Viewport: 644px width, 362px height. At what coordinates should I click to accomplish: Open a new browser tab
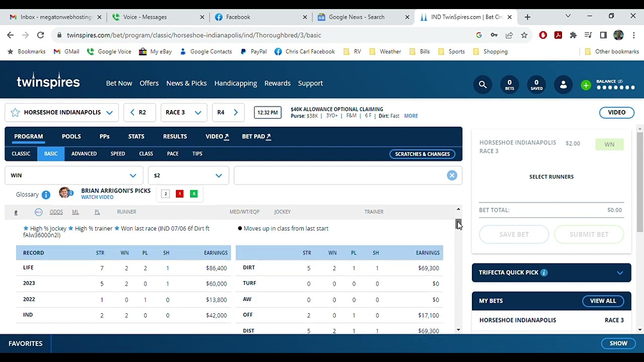point(527,17)
